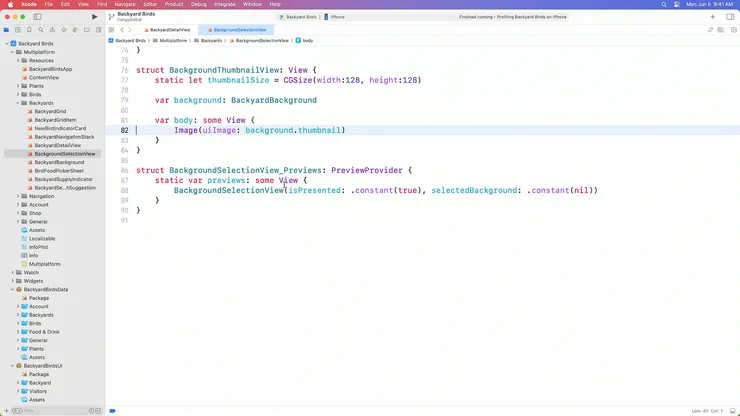Image resolution: width=740 pixels, height=416 pixels.
Task: Open BackyardGrid file
Action: pos(50,111)
